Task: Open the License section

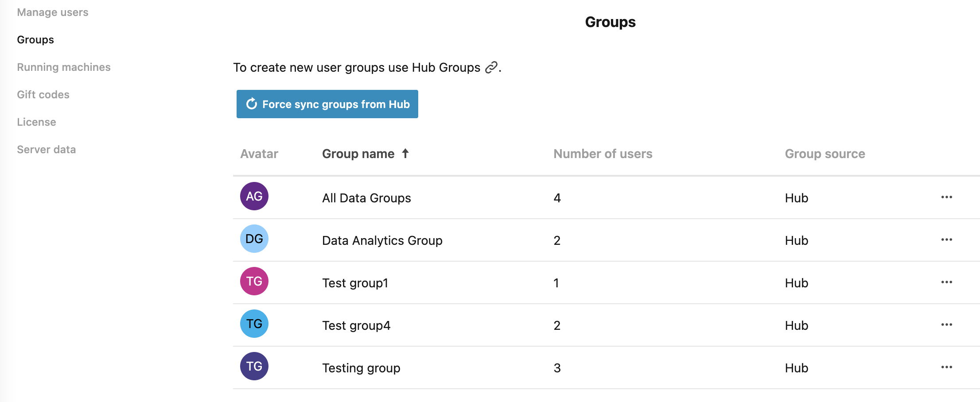Action: [36, 122]
